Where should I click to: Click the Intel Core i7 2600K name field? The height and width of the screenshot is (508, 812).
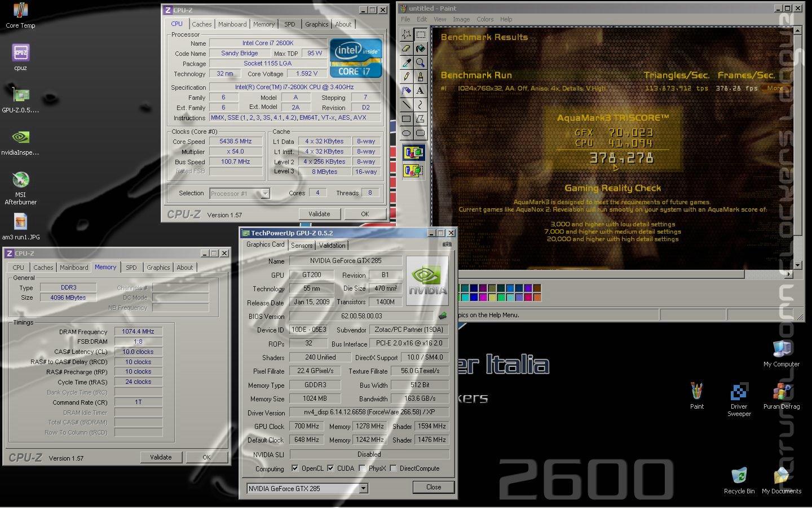tap(268, 43)
